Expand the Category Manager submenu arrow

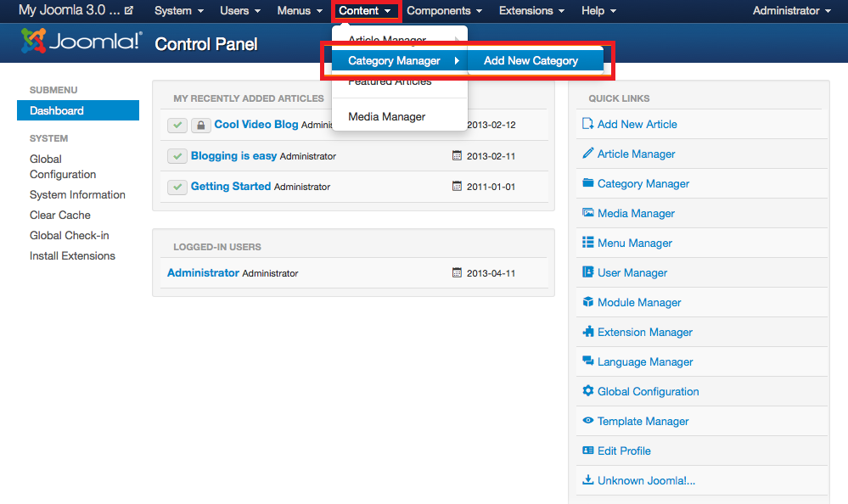point(457,60)
